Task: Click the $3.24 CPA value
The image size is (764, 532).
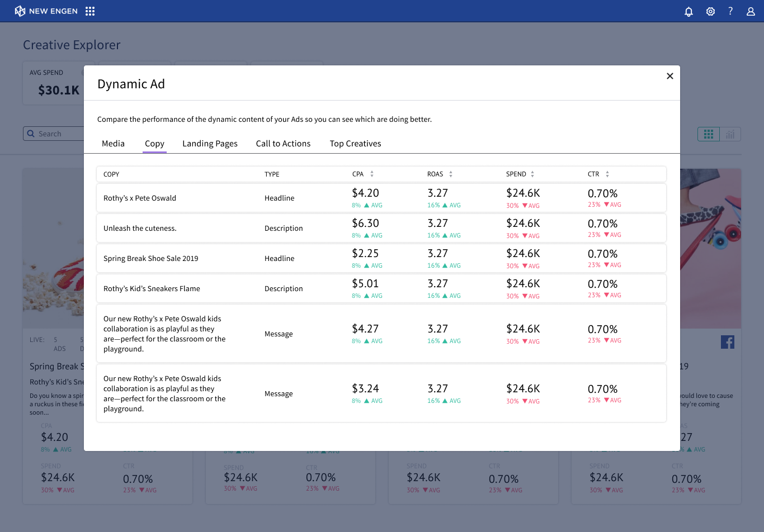Action: [365, 388]
